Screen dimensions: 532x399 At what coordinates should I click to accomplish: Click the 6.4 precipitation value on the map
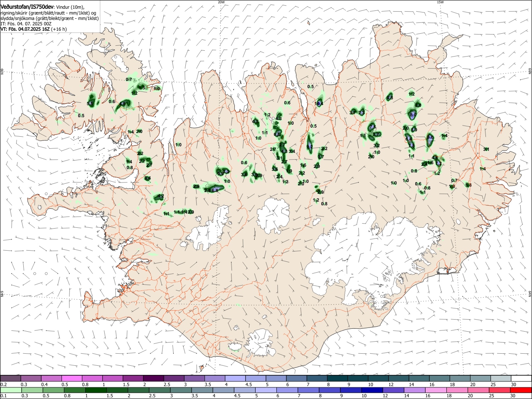(x=409, y=139)
